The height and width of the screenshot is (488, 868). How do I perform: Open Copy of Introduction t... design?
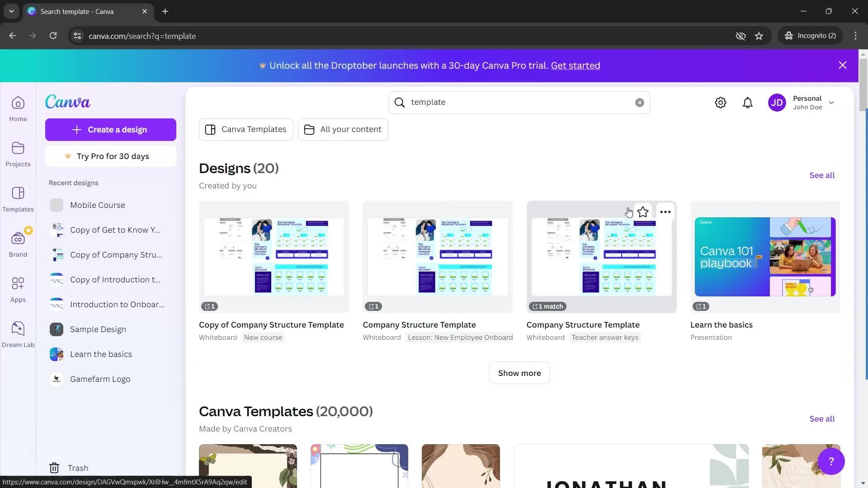(111, 280)
